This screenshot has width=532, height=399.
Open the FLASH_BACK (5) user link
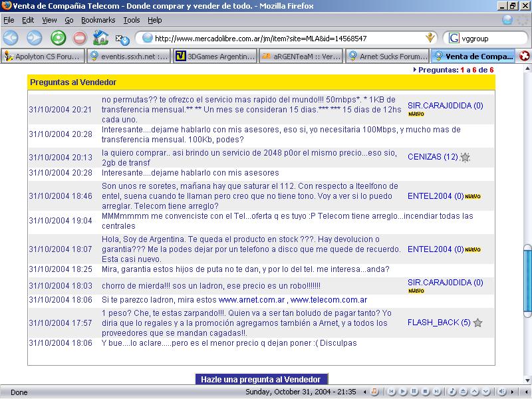coord(439,323)
